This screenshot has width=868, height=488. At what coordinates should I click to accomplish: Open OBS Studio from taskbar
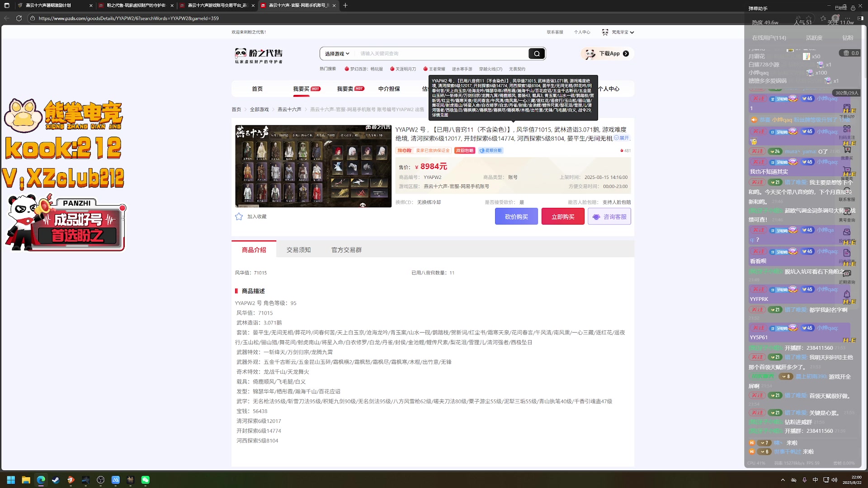pos(100,480)
